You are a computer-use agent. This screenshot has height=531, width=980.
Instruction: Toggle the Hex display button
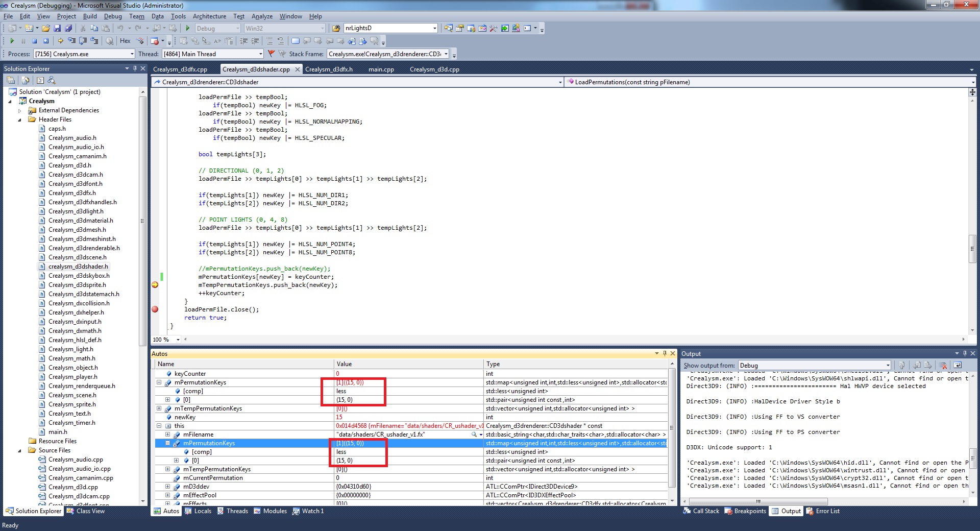125,41
